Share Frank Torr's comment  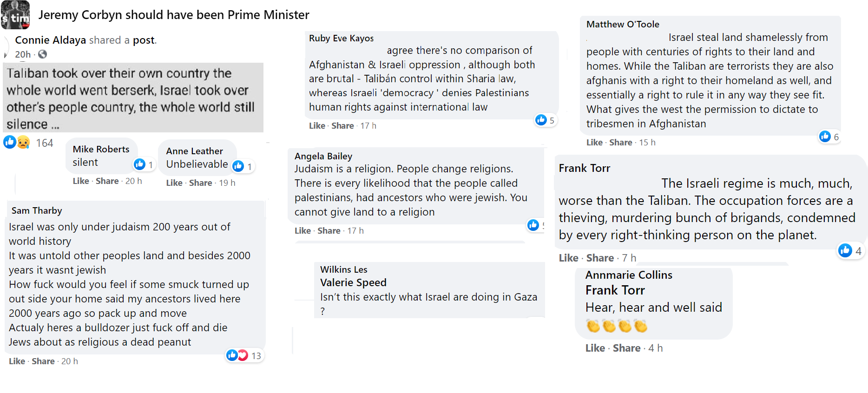click(x=600, y=258)
